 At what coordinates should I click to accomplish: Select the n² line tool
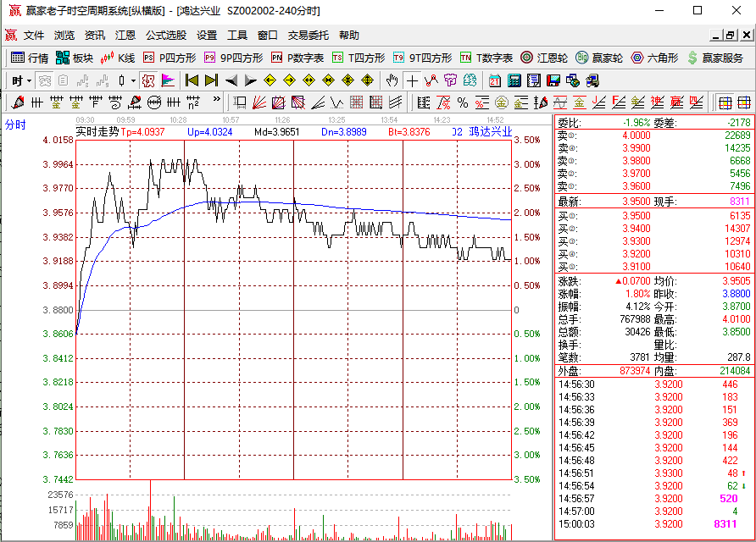pos(193,102)
